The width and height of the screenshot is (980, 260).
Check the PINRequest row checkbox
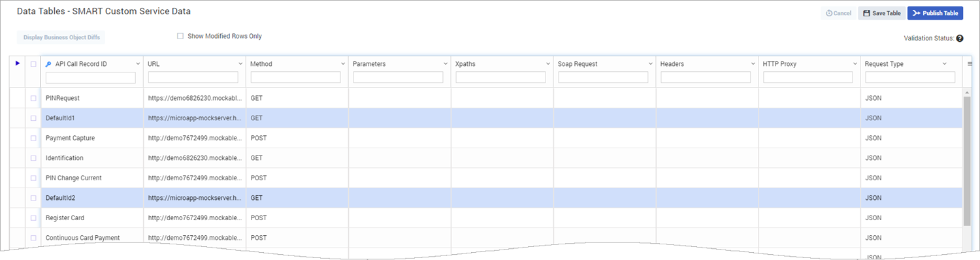(33, 98)
